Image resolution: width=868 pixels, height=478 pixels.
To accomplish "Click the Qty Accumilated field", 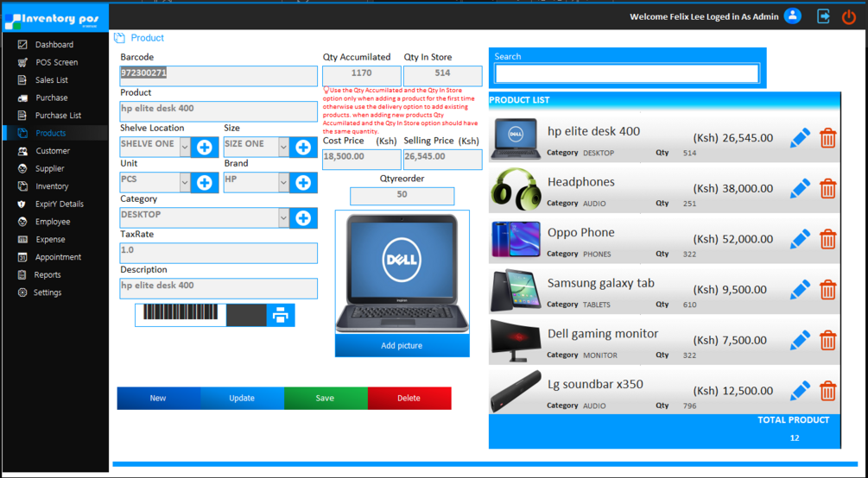I will coord(362,76).
